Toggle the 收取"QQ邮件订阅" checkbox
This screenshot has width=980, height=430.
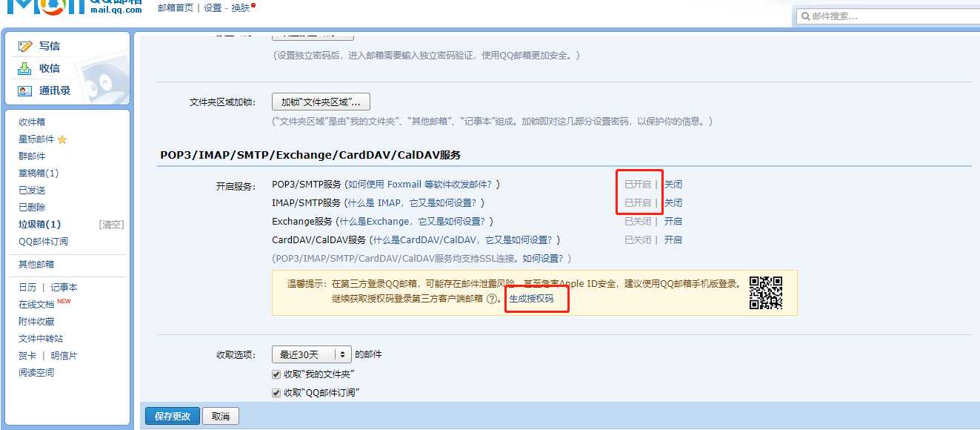pos(277,393)
